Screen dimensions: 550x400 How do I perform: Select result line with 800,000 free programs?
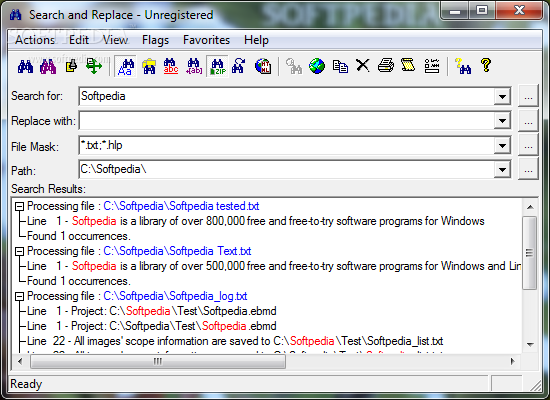point(256,221)
